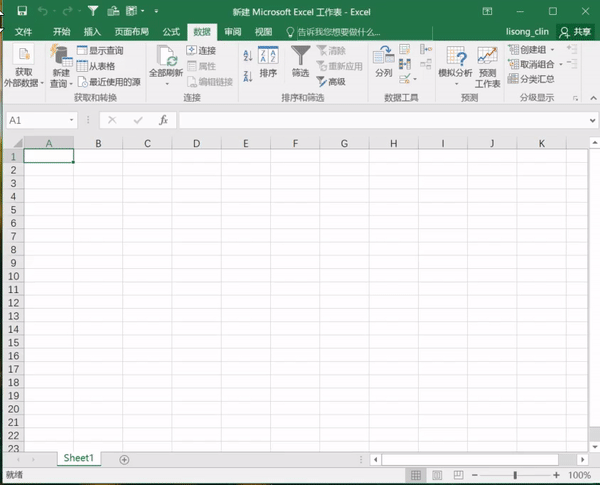The height and width of the screenshot is (485, 600).
Task: Click the Remove Duplicates icon
Action: 404,64
